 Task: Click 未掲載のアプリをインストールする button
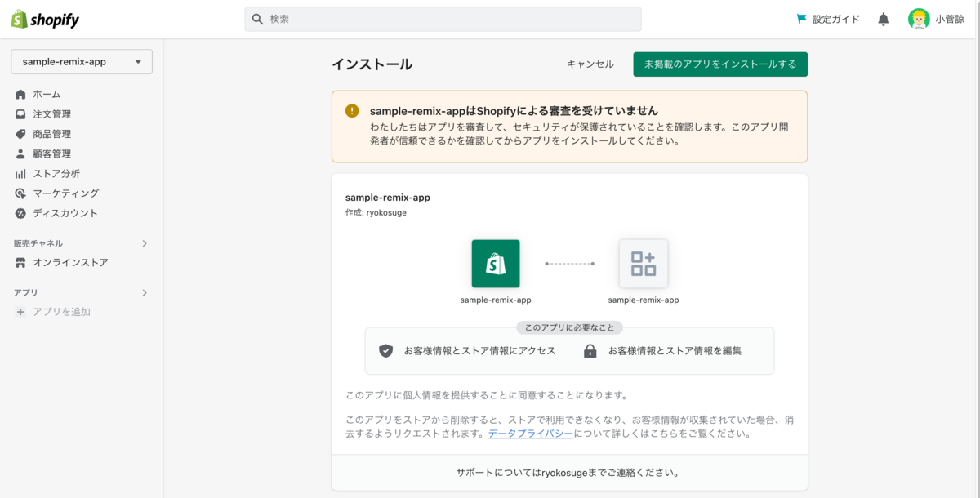720,64
